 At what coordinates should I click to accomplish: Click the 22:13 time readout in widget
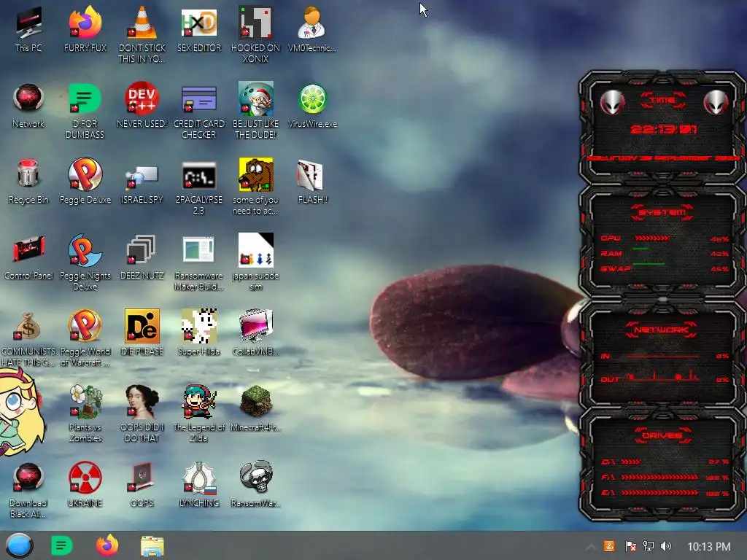point(663,130)
